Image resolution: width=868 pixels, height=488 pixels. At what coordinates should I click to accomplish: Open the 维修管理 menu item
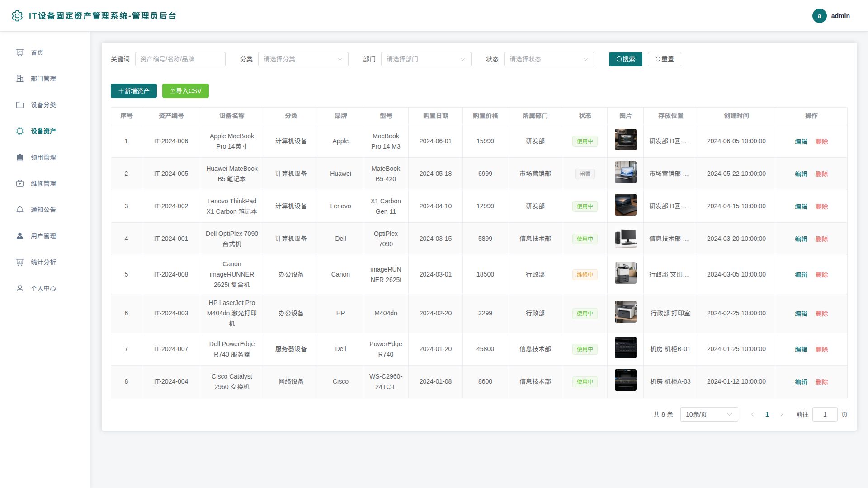click(45, 183)
